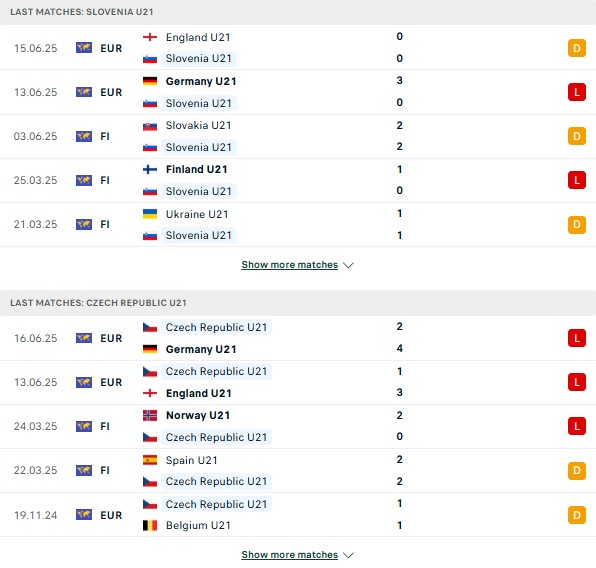Click the EUR competition icon for 19.11.24 match

point(84,515)
